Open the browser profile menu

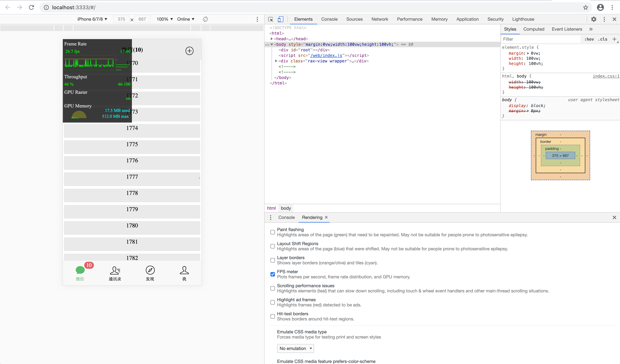600,7
